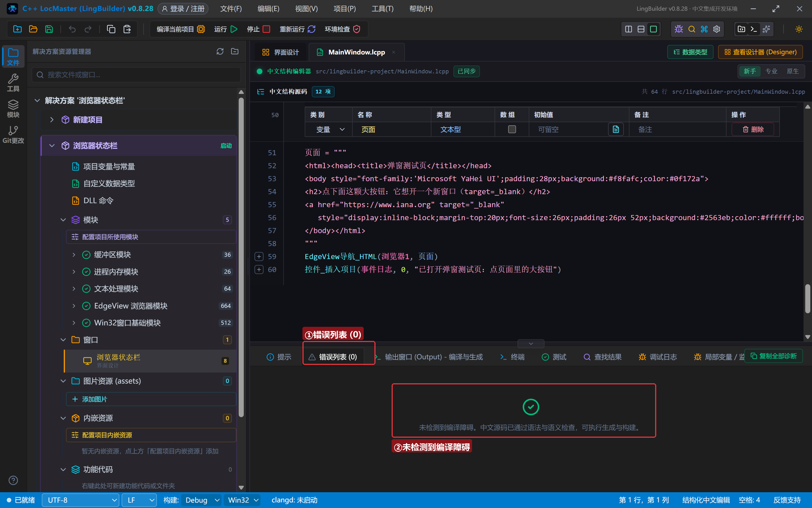Select the 新手 editor mode
This screenshot has height=508, width=812.
(x=750, y=71)
